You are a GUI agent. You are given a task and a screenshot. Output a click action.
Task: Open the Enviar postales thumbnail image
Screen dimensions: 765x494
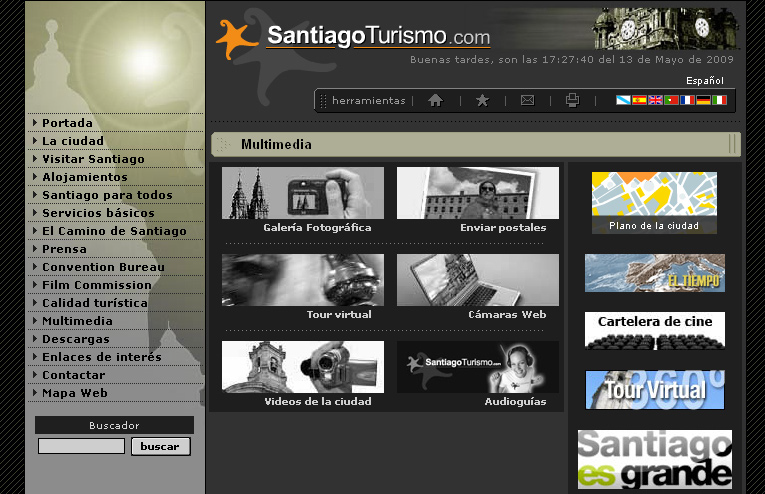[x=478, y=193]
